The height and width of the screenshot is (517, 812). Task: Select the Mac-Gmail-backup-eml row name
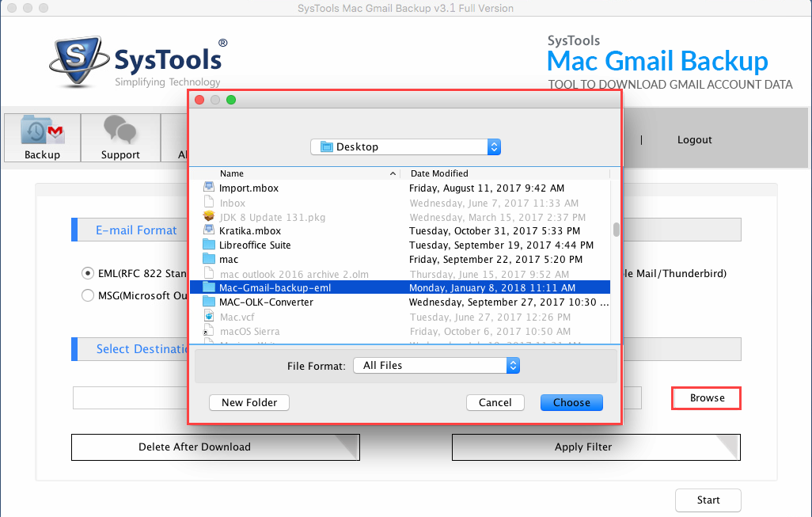(275, 287)
